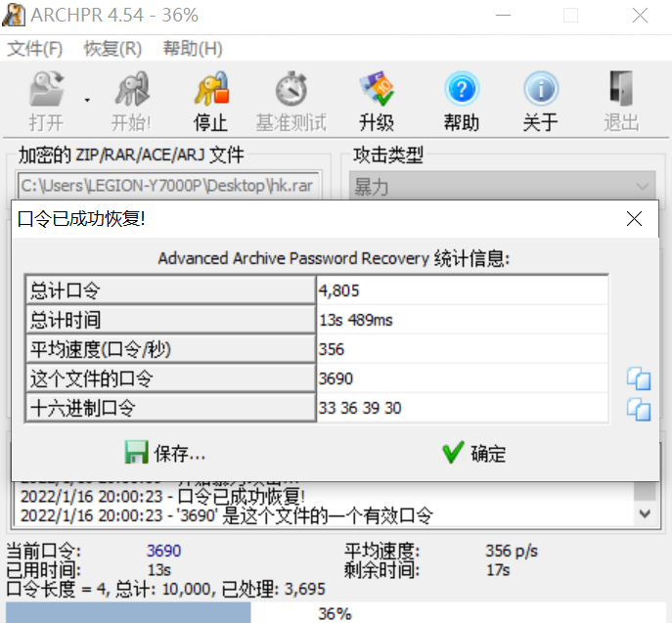
Task: Select the 平均速度 value 356 in table
Action: pyautogui.click(x=331, y=349)
